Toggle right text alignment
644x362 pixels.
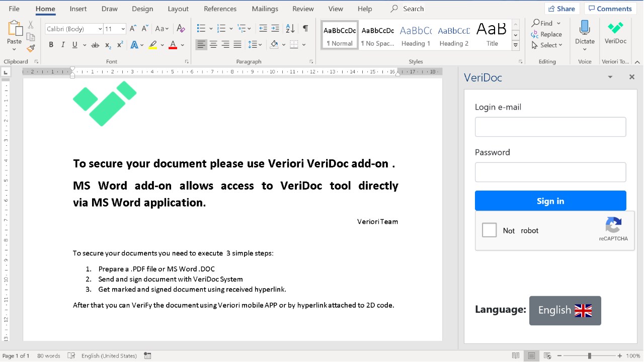(x=225, y=45)
